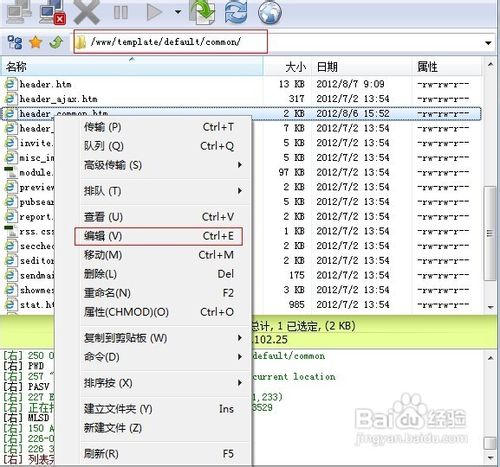Click log line '[右] MLSD'

26,418
